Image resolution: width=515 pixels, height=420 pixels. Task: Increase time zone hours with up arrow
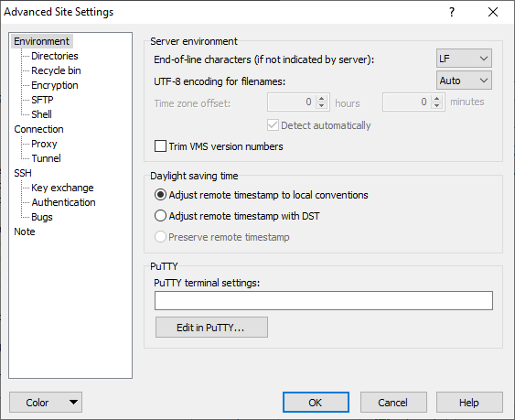tap(322, 99)
